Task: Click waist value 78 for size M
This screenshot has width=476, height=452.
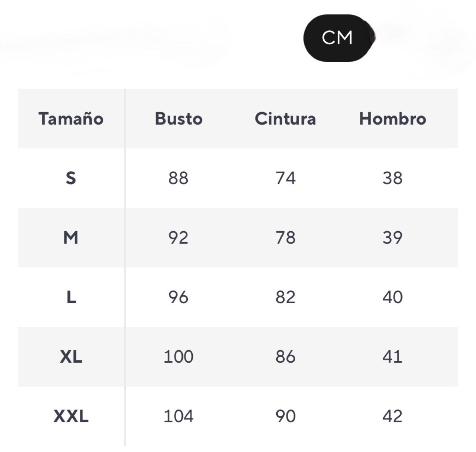Action: [x=285, y=237]
